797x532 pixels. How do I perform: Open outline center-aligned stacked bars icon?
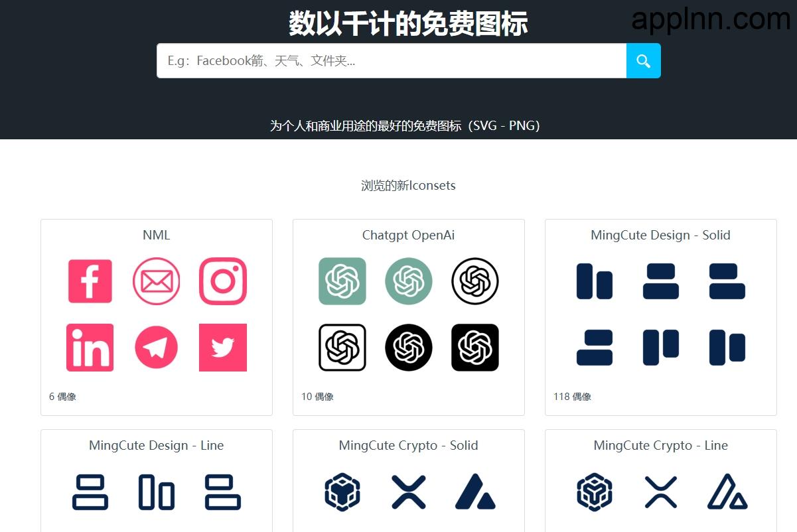pos(90,492)
